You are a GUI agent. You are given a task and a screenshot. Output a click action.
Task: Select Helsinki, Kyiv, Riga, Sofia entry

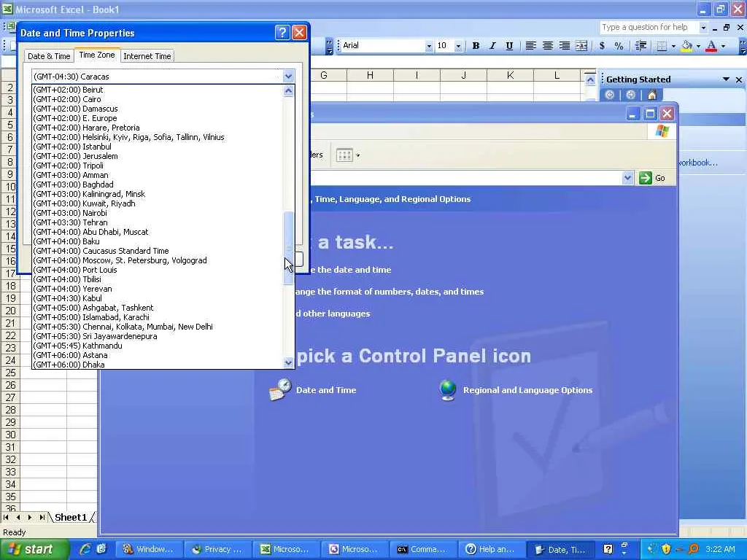tap(158, 137)
